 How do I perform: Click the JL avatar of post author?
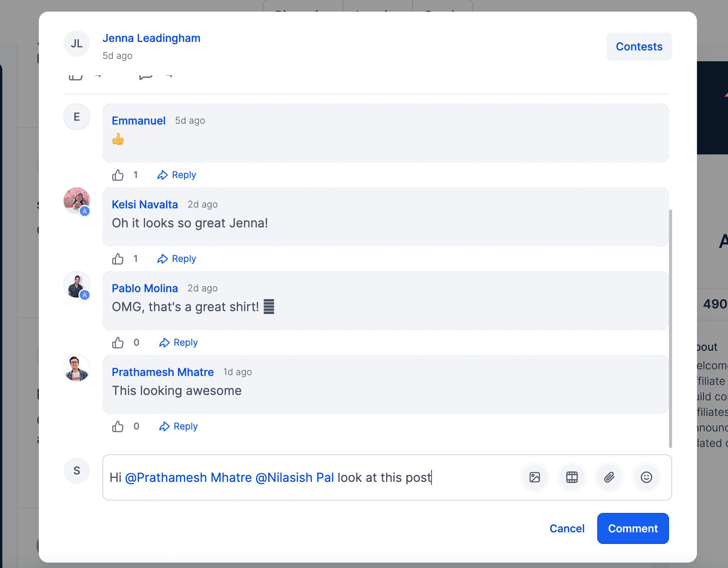coord(77,43)
